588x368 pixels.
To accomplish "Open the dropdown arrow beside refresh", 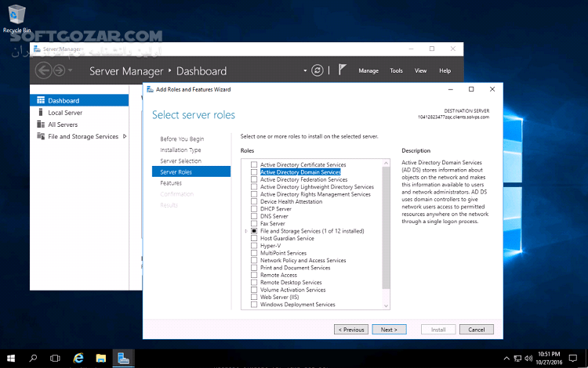I will [305, 70].
